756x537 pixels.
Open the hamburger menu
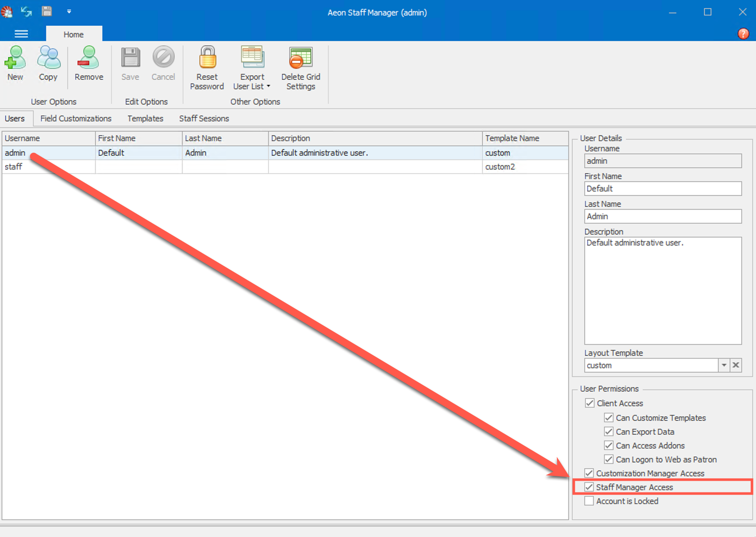(21, 34)
